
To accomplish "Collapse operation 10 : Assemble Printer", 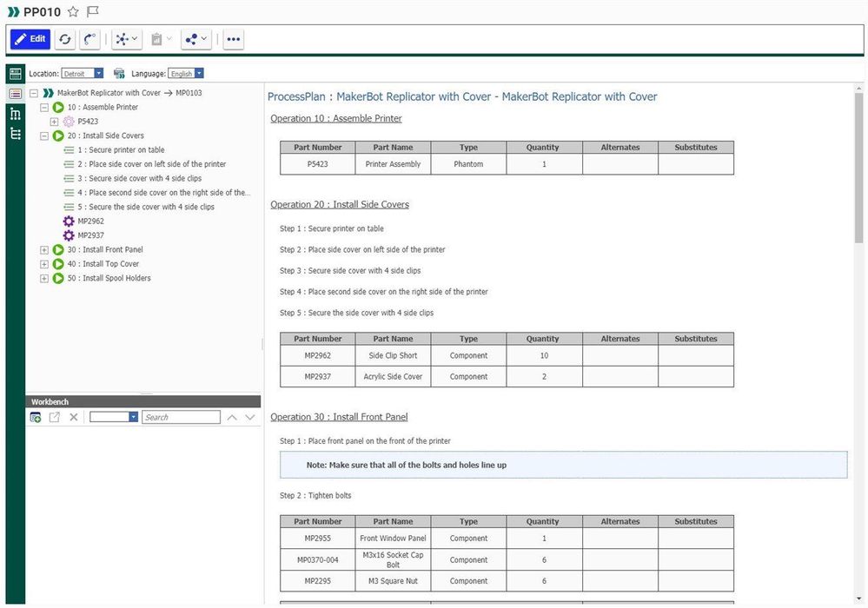I will (x=44, y=108).
